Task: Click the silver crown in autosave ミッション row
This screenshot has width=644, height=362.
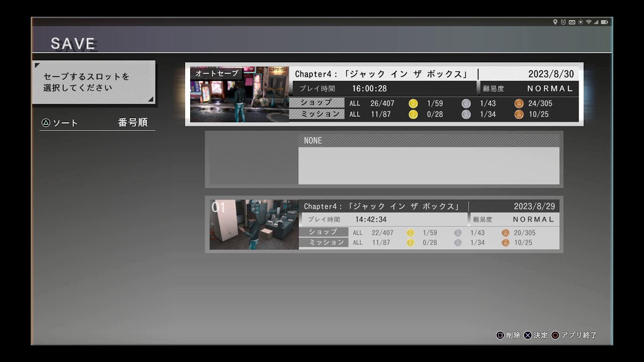Action: 466,115
